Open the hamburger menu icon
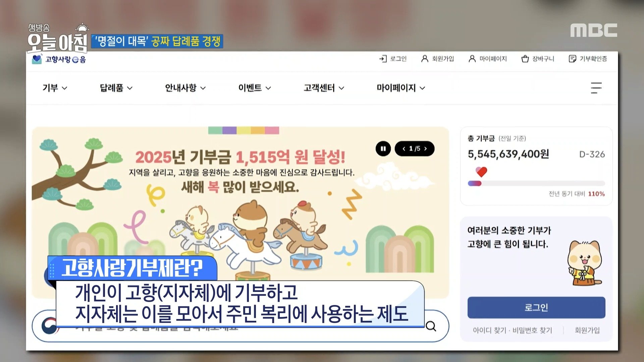Image resolution: width=644 pixels, height=362 pixels. point(596,88)
